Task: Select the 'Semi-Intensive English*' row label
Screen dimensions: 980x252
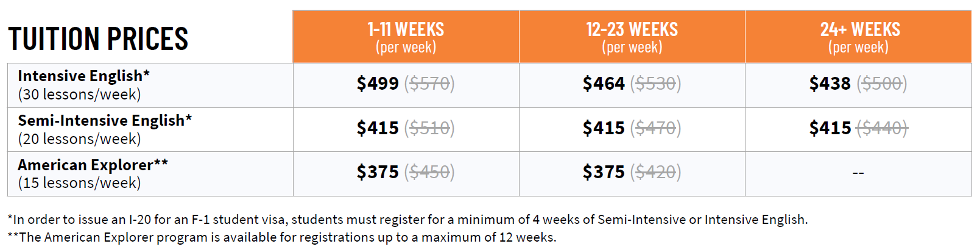Action: tap(105, 121)
